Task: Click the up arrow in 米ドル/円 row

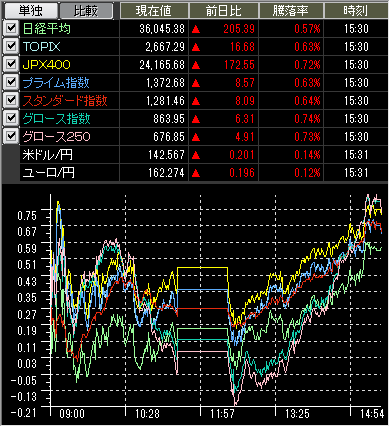Action: point(196,156)
